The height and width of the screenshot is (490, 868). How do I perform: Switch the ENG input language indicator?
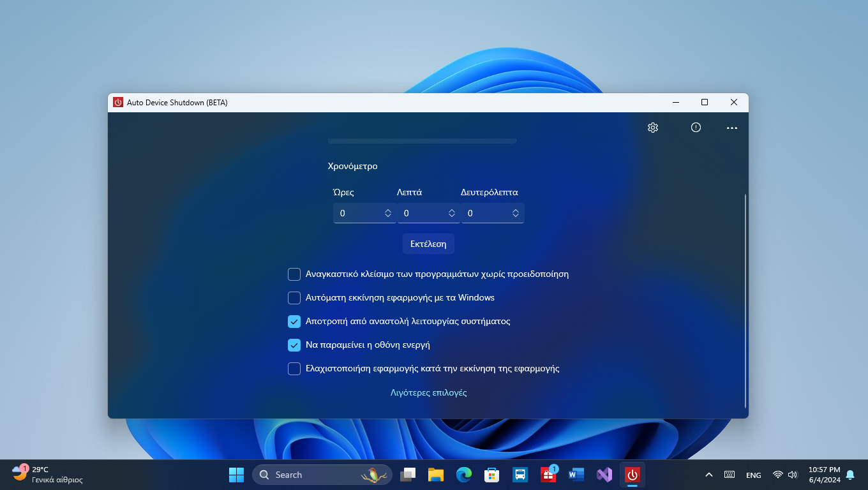pyautogui.click(x=754, y=475)
